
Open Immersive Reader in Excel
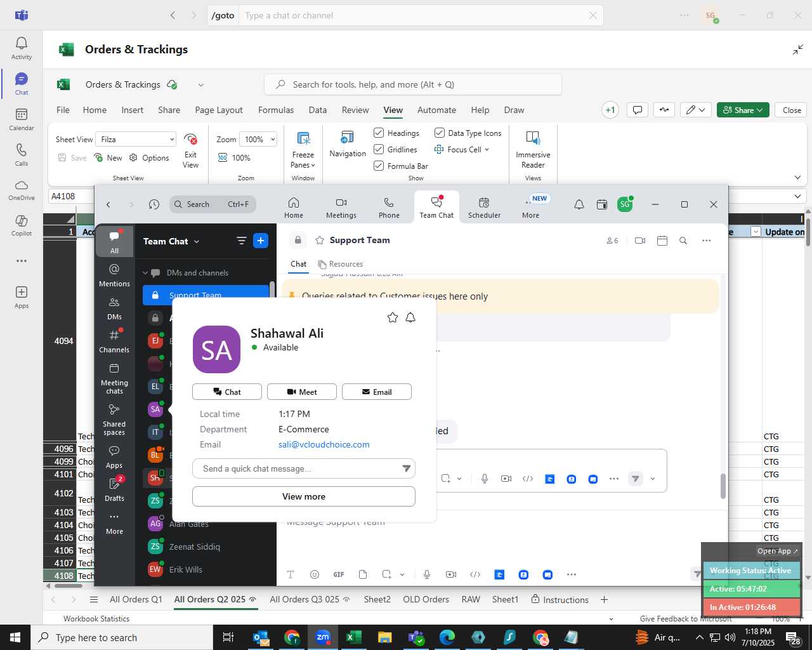[533, 150]
